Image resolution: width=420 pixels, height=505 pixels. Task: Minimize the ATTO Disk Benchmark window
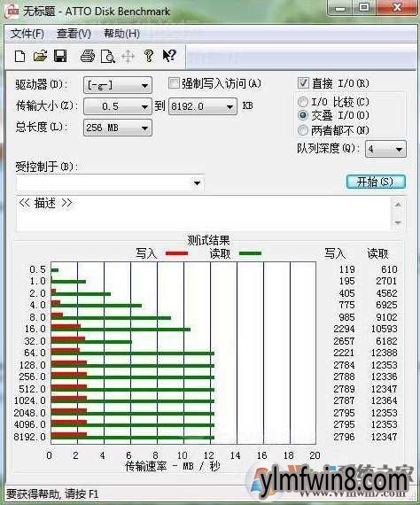[340, 8]
